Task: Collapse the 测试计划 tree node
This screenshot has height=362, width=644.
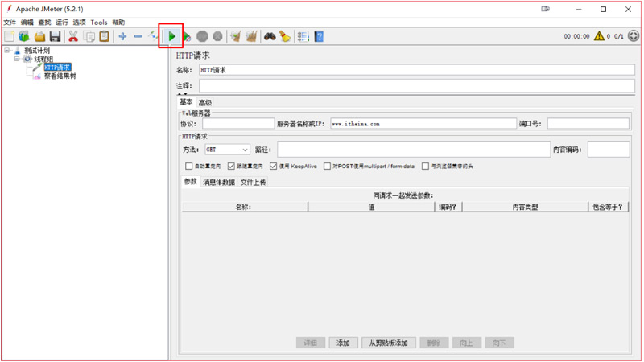Action: [x=6, y=50]
